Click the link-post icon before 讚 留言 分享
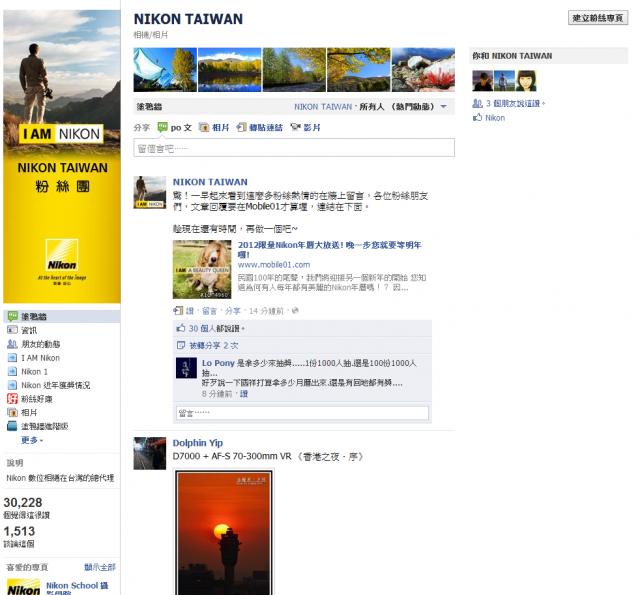This screenshot has width=640, height=595. 178,311
